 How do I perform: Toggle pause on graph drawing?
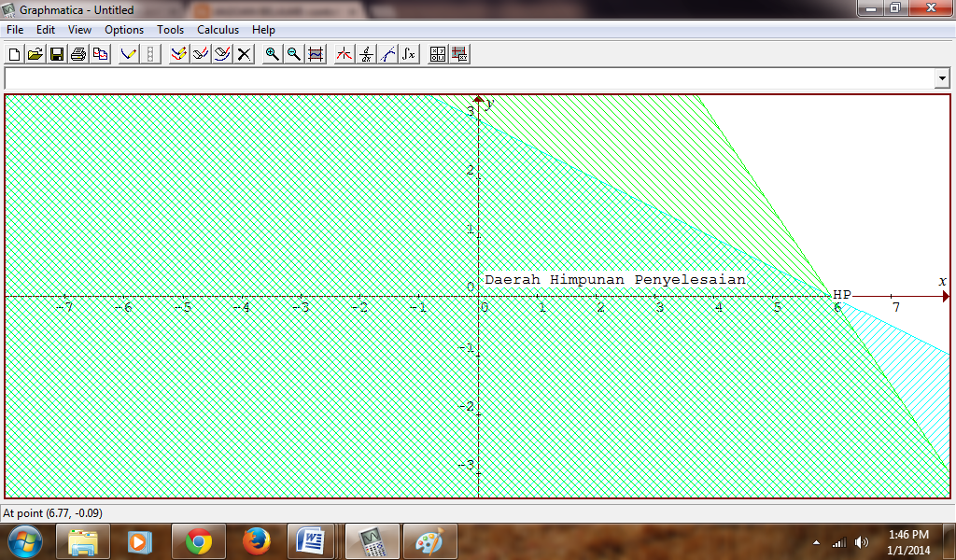pos(148,53)
